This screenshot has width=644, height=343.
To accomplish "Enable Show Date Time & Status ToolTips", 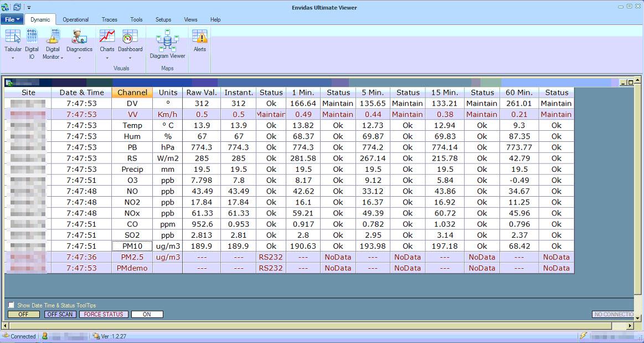I will tap(12, 305).
